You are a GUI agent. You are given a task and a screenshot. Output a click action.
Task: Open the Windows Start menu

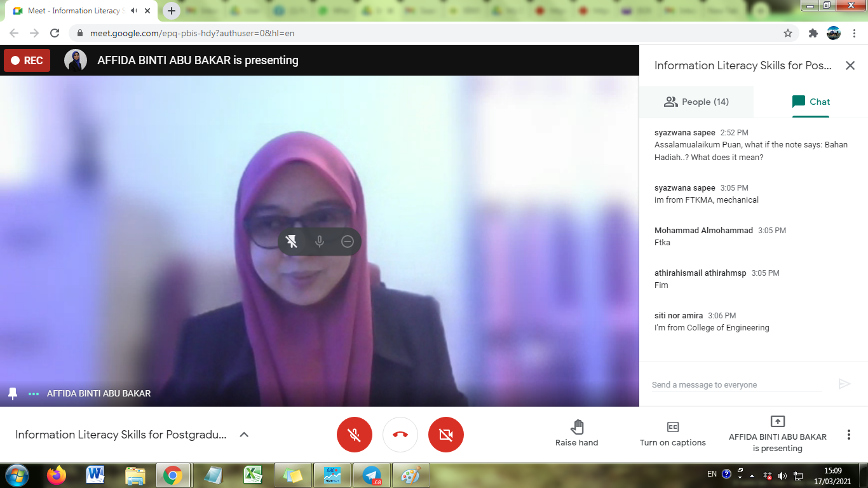point(17,475)
